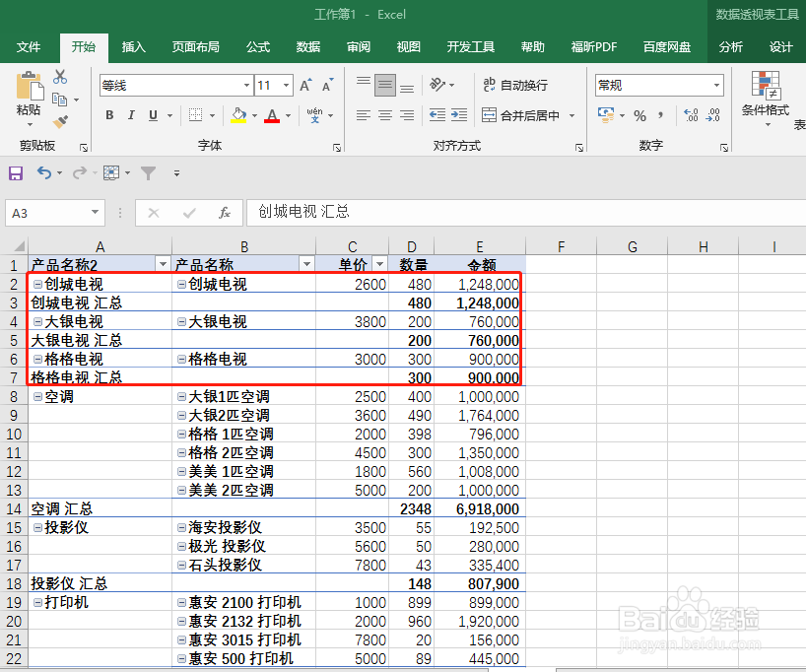Apply percent style formatting
806x672 pixels.
coord(639,115)
